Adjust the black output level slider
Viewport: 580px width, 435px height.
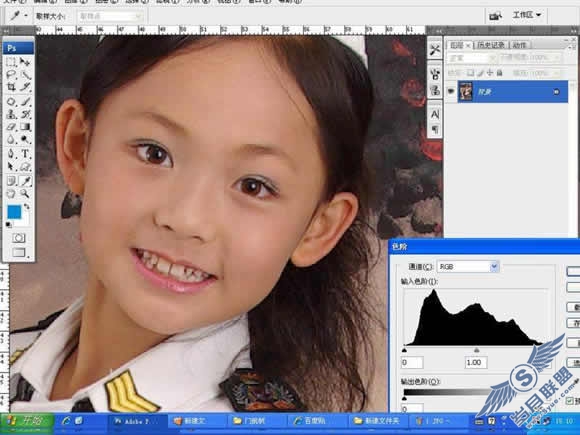point(404,398)
